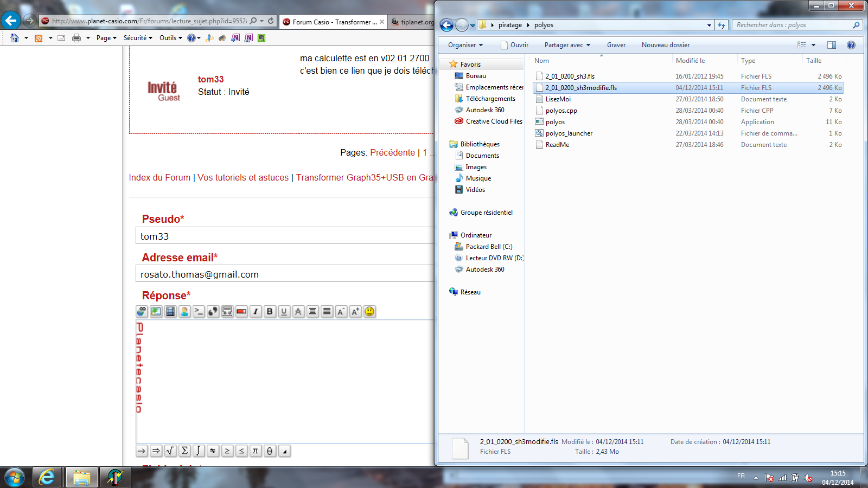Screen dimensions: 868x488
Task: Apply bold formatting to reply
Action: [x=270, y=311]
